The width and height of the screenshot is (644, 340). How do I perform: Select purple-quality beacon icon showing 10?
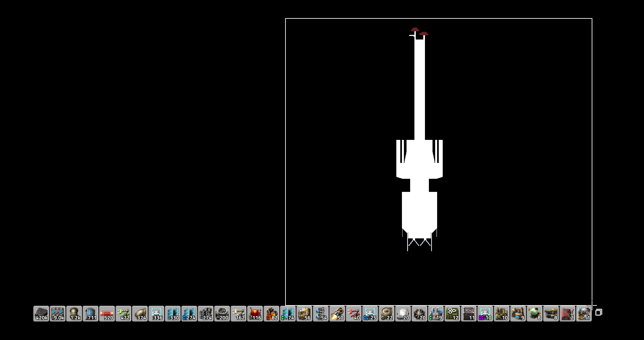pyautogui.click(x=485, y=314)
